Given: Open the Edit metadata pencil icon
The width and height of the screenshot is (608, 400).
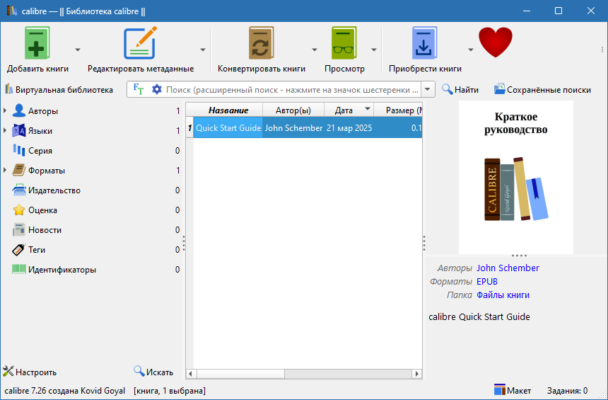Looking at the screenshot, I should tap(140, 43).
